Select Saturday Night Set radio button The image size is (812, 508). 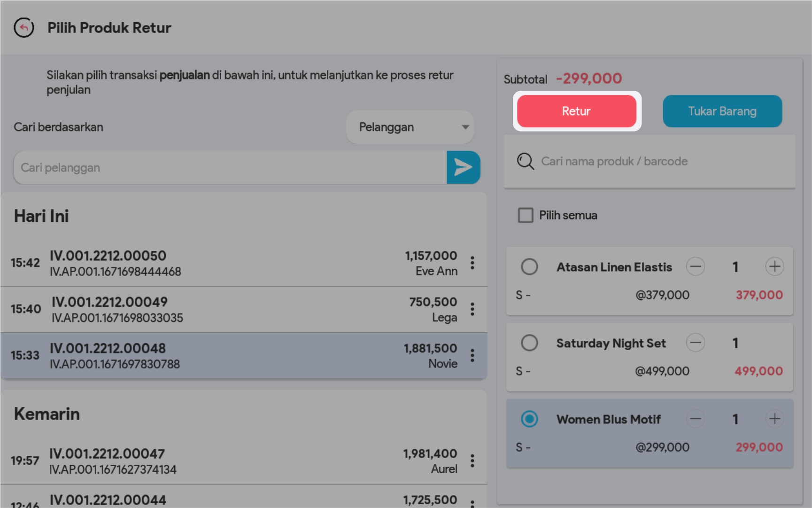click(x=529, y=343)
